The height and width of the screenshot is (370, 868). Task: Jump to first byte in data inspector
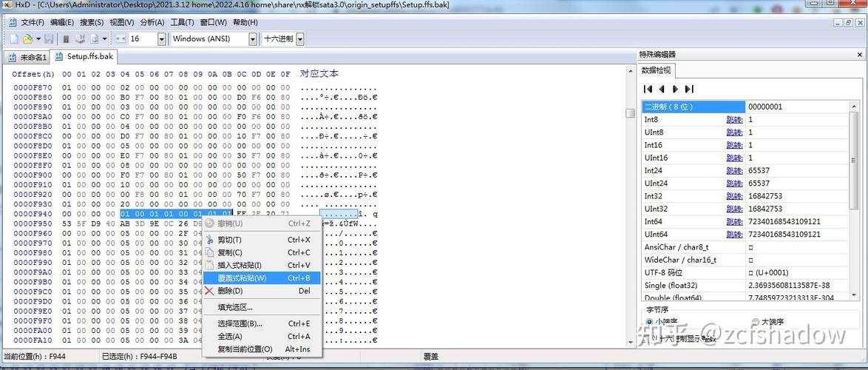(x=648, y=89)
